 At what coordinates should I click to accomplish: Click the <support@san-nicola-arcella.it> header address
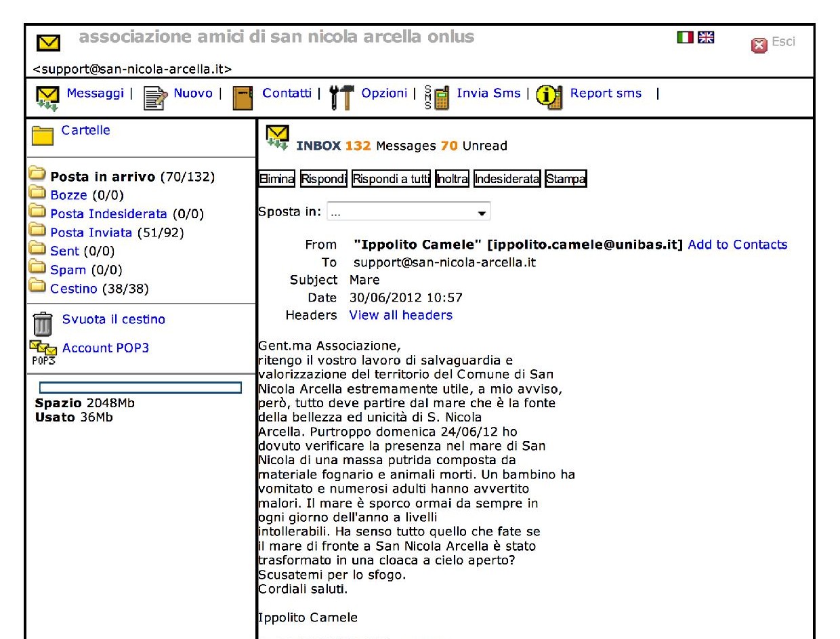133,68
